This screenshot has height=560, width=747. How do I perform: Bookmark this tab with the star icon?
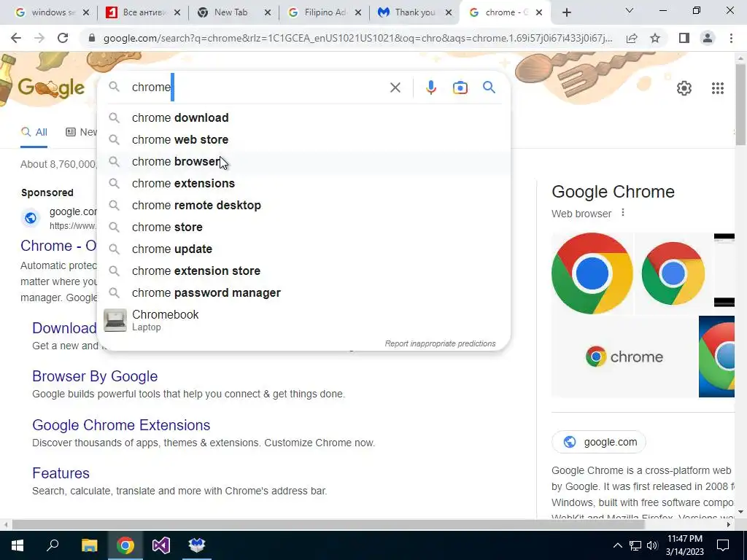(x=655, y=38)
